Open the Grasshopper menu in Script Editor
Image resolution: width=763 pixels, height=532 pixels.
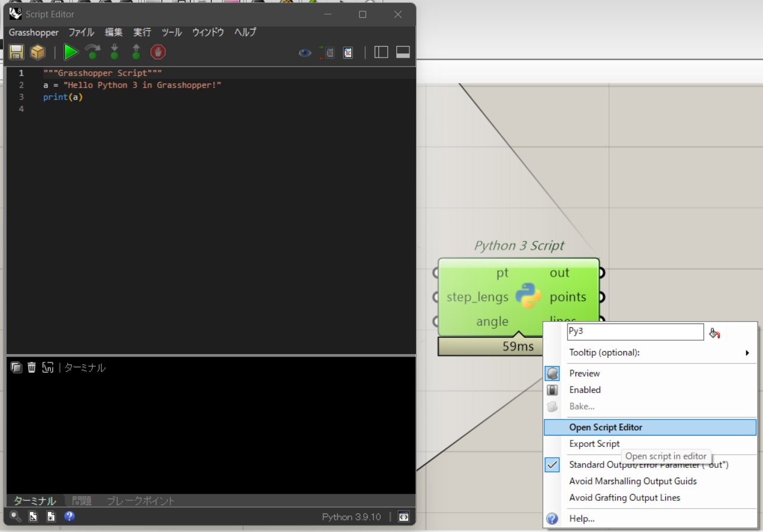point(34,32)
